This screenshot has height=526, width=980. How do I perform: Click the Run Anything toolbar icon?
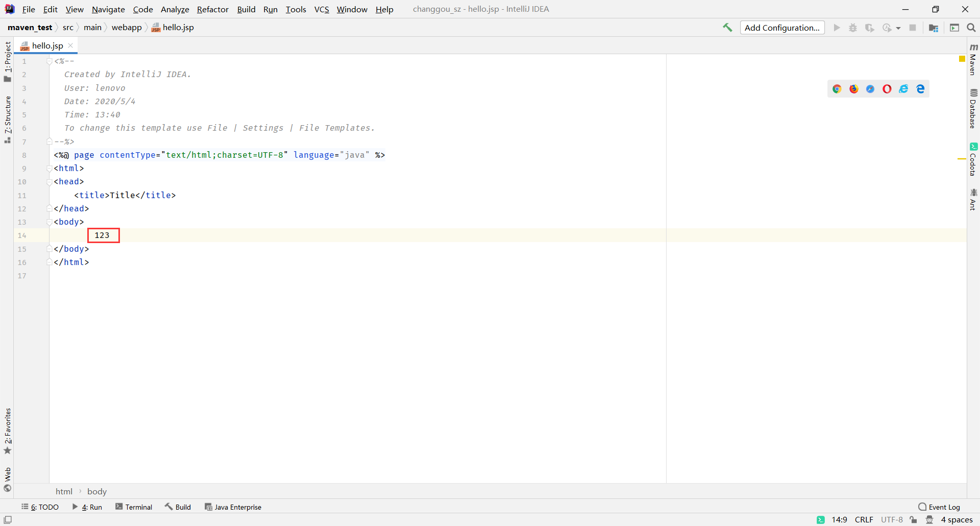pos(954,28)
